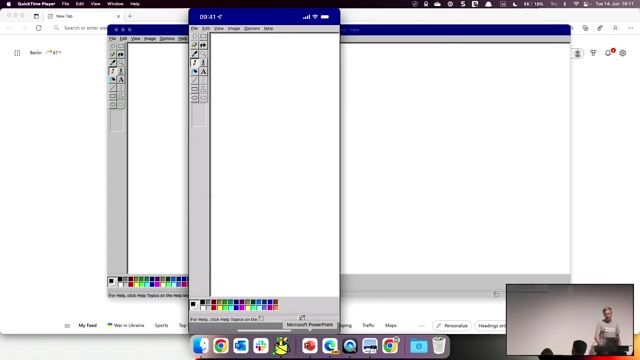Select Airbrush tool in wide Paint window behind
640x360 pixels.
click(x=113, y=80)
